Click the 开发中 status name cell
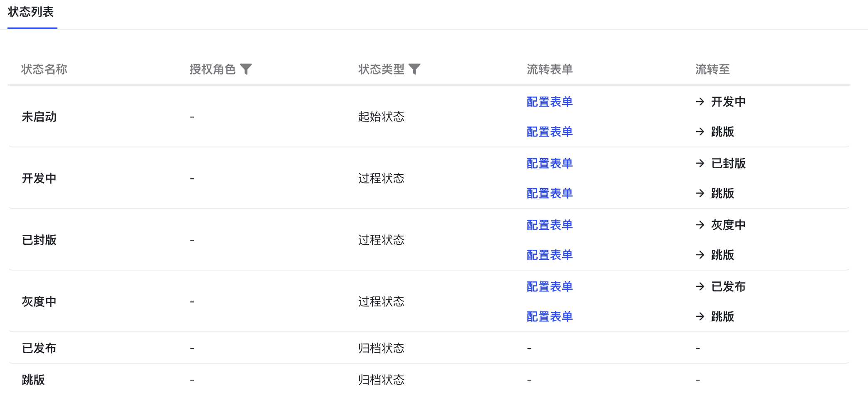The image size is (868, 393). [39, 179]
